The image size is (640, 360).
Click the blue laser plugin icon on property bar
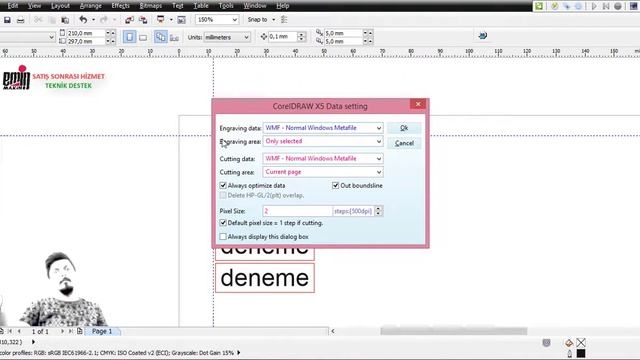coord(482,36)
